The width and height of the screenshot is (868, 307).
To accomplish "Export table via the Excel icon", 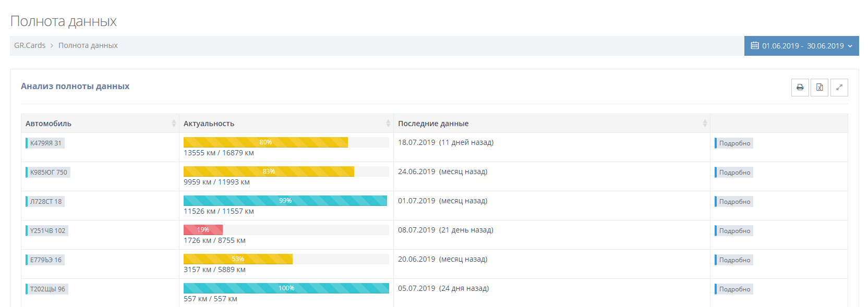I will click(x=819, y=88).
